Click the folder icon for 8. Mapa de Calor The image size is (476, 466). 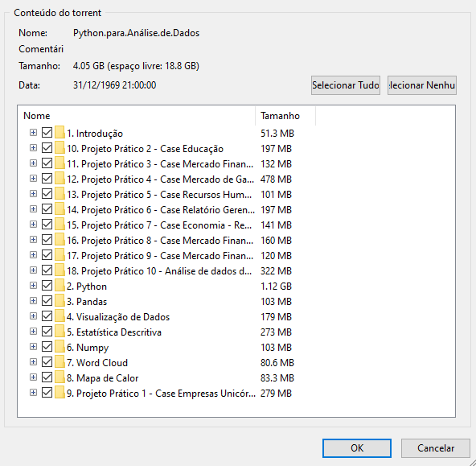point(59,377)
